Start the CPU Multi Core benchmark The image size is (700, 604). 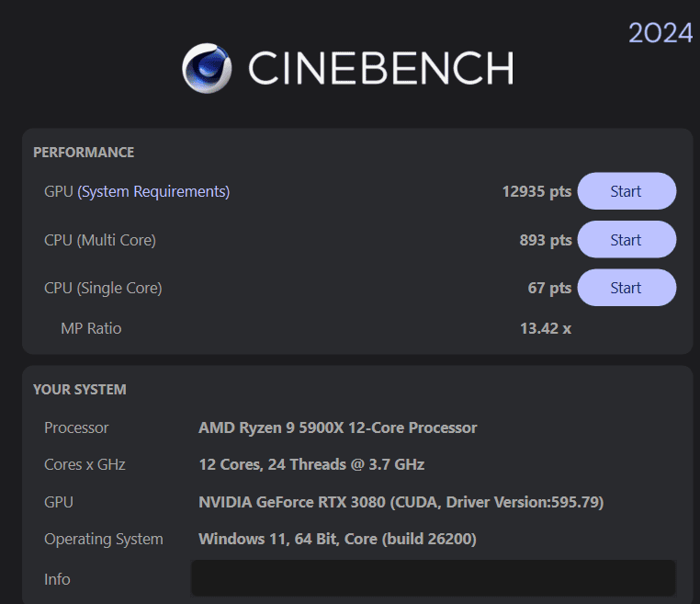coord(627,239)
